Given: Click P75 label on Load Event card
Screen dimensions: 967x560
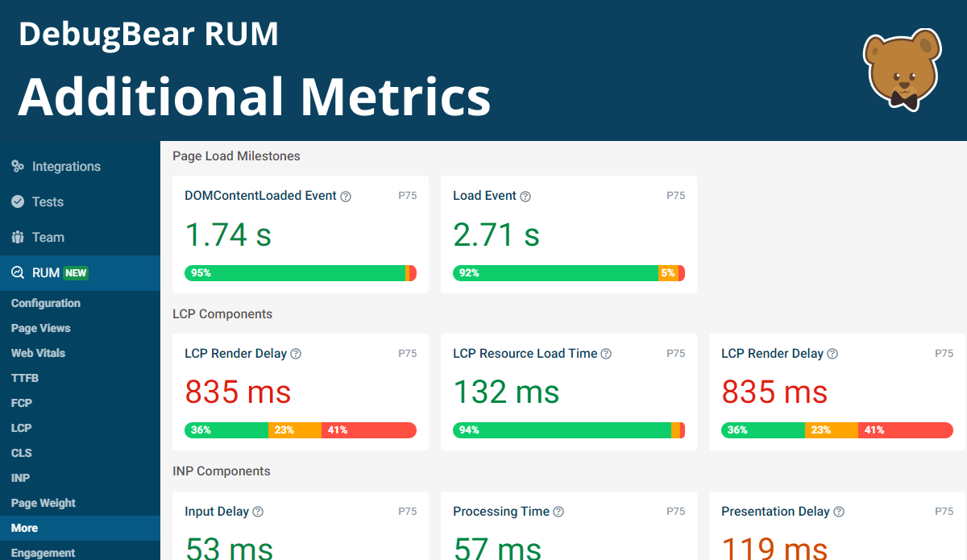Looking at the screenshot, I should [x=676, y=196].
